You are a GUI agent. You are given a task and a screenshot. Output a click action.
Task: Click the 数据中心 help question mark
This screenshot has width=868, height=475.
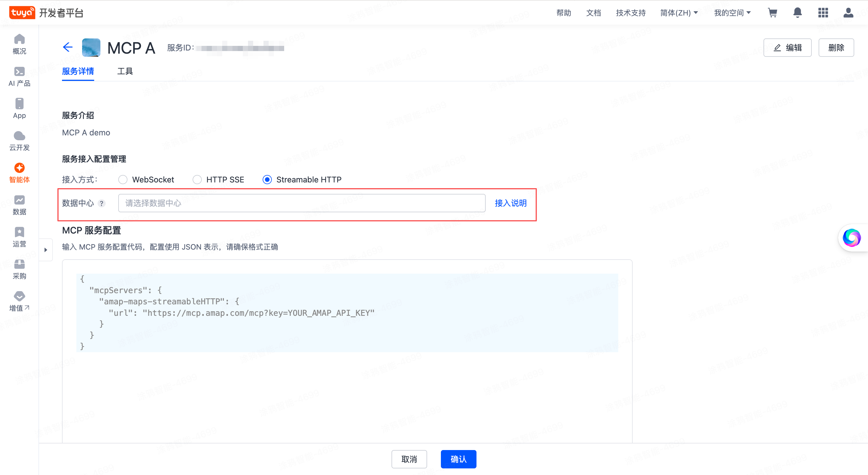tap(101, 203)
